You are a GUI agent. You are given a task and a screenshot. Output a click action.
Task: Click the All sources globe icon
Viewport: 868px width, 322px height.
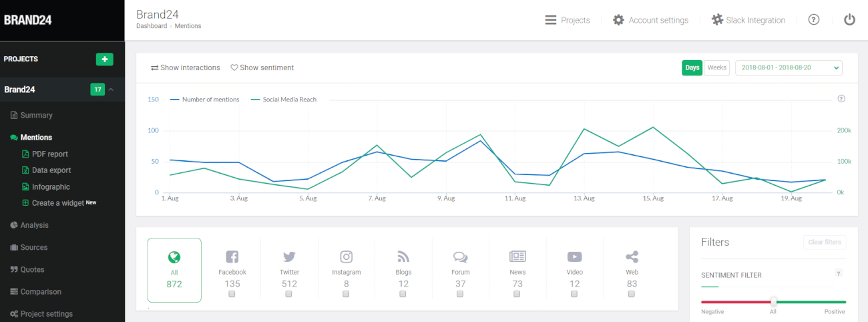click(174, 257)
